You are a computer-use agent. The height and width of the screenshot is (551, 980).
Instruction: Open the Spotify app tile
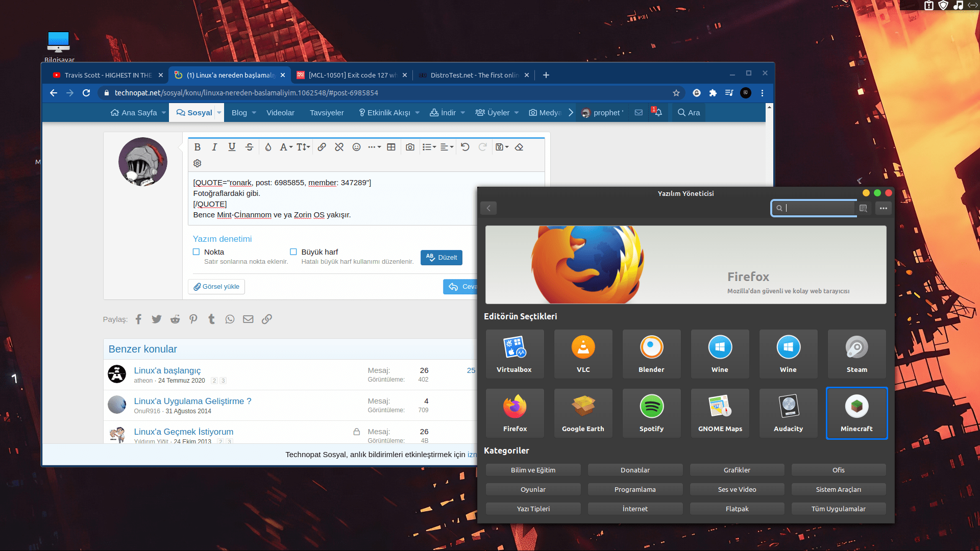[x=651, y=413]
